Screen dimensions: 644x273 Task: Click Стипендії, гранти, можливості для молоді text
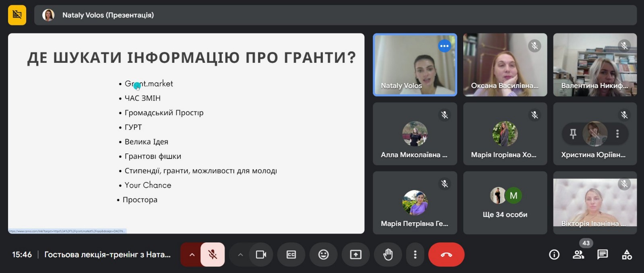201,171
